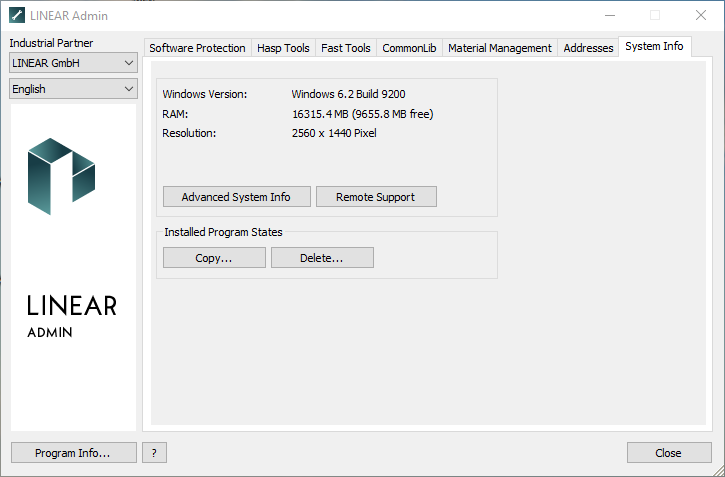
Task: Click the LINEAR cube logo
Action: 61,177
